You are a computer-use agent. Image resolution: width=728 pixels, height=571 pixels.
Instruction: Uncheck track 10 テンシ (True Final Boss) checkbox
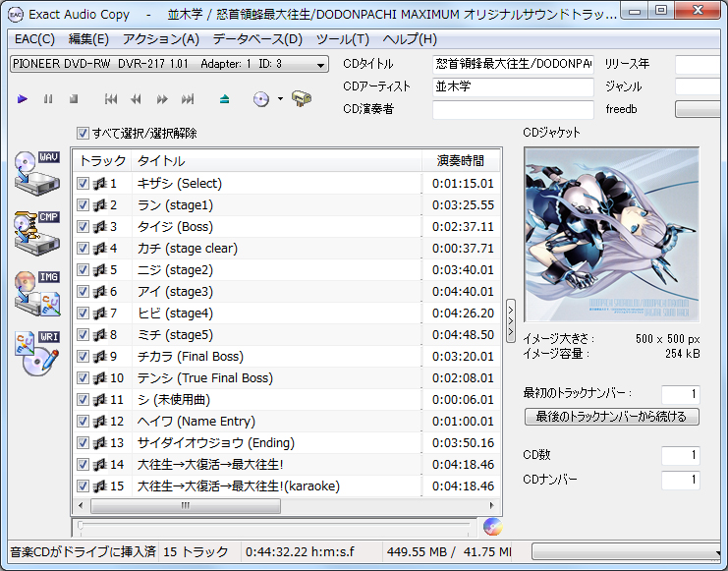(83, 377)
